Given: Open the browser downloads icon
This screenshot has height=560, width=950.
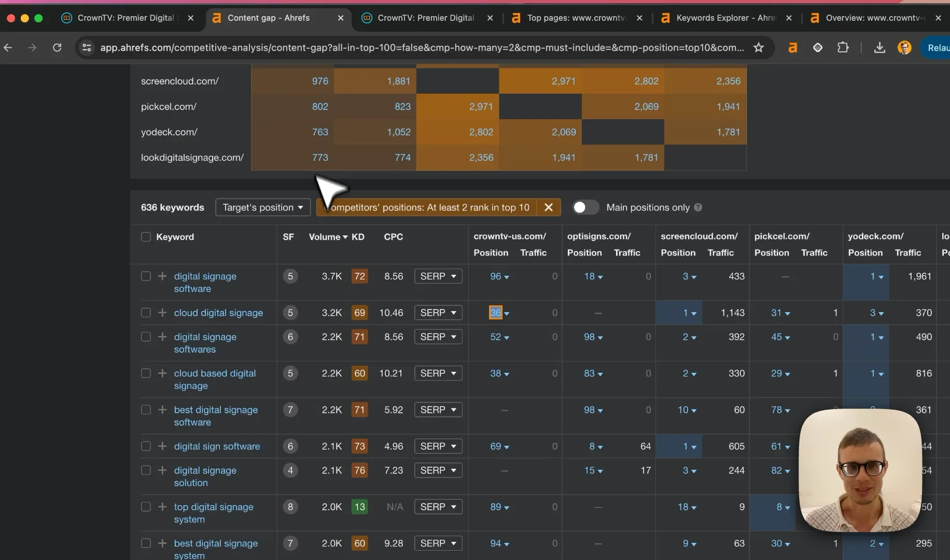Looking at the screenshot, I should [879, 48].
